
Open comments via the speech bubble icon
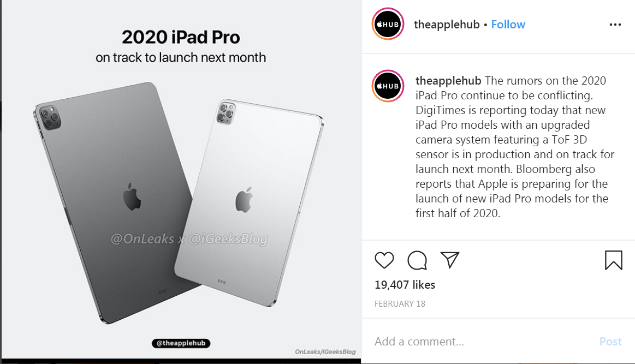click(x=417, y=260)
